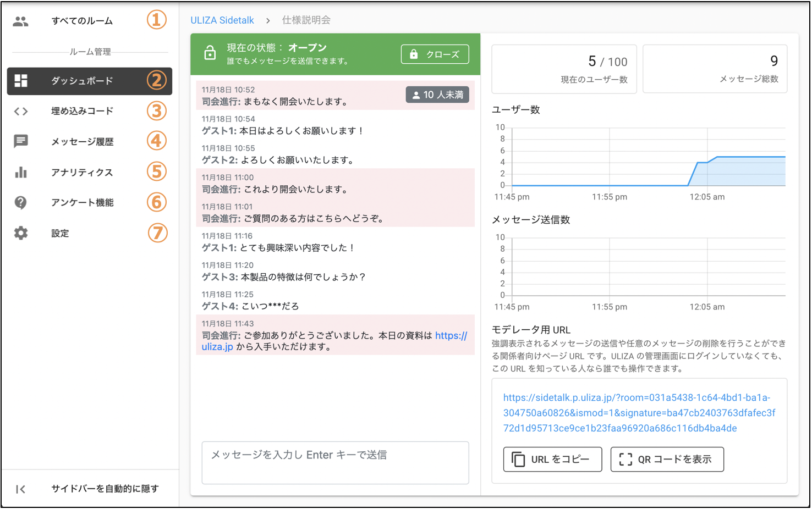The height and width of the screenshot is (509, 812).
Task: Open https://uliza.jp link in last message
Action: pos(451,335)
